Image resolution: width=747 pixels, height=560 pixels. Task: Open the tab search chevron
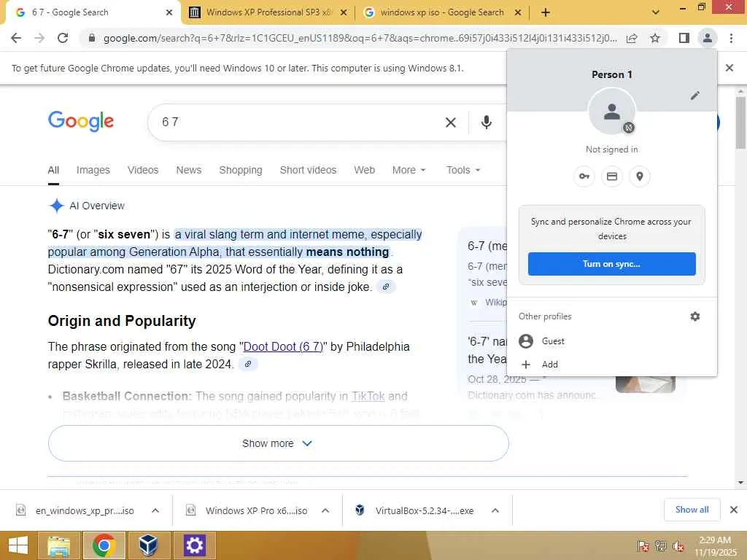coord(656,12)
